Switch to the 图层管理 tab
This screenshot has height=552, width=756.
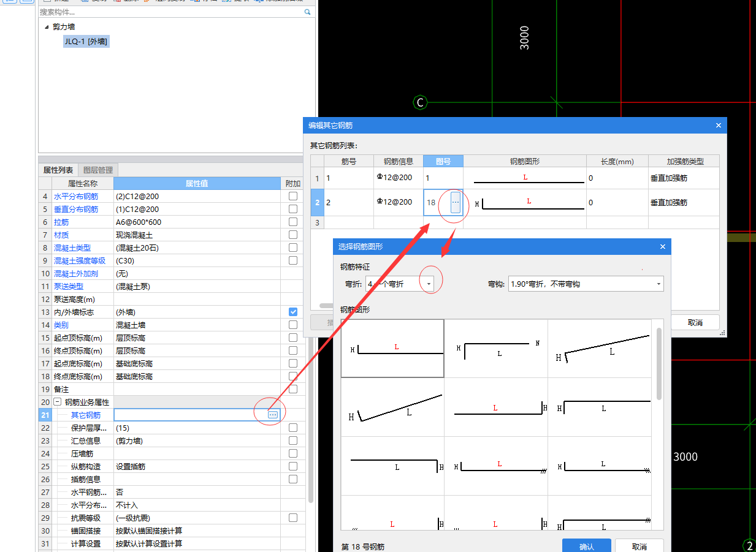97,170
